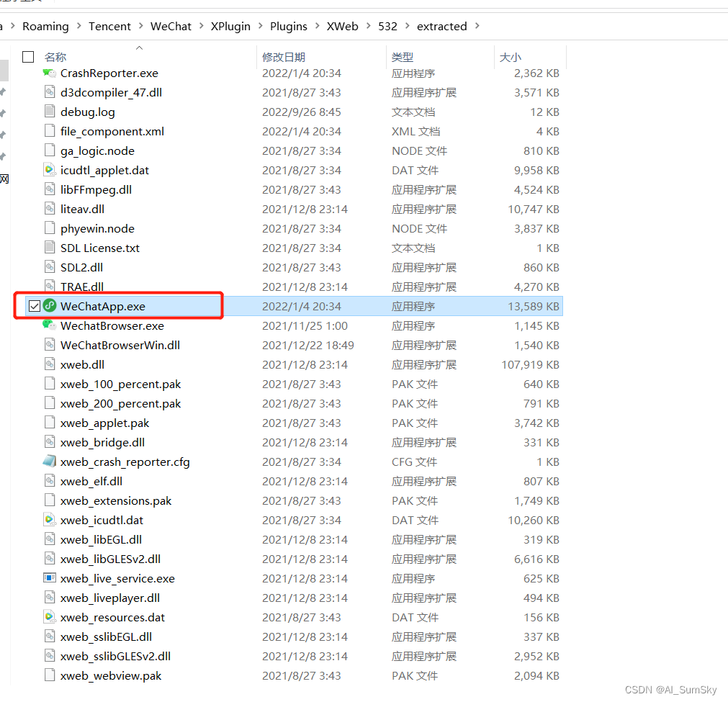Click the SDL License.txt file icon
Screen dimensions: 728x702
coord(49,248)
